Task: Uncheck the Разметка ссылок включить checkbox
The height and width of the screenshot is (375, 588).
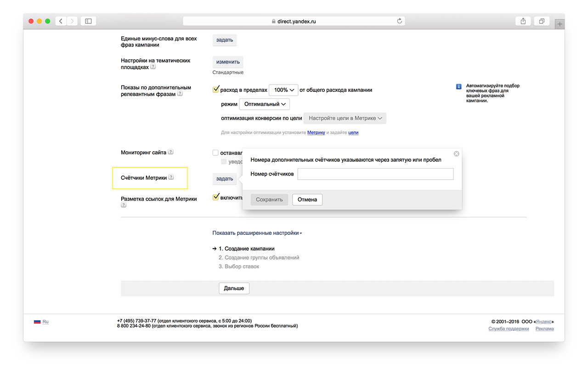Action: pyautogui.click(x=216, y=197)
